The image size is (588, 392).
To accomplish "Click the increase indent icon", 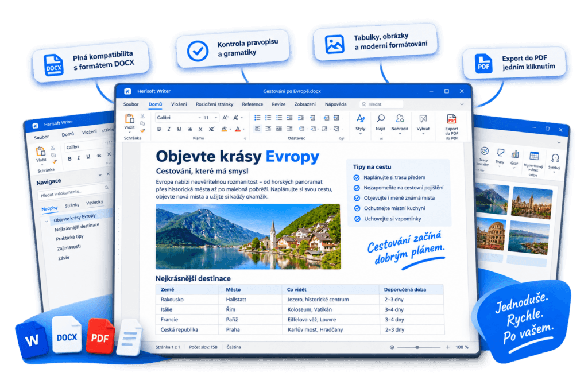I will (301, 118).
